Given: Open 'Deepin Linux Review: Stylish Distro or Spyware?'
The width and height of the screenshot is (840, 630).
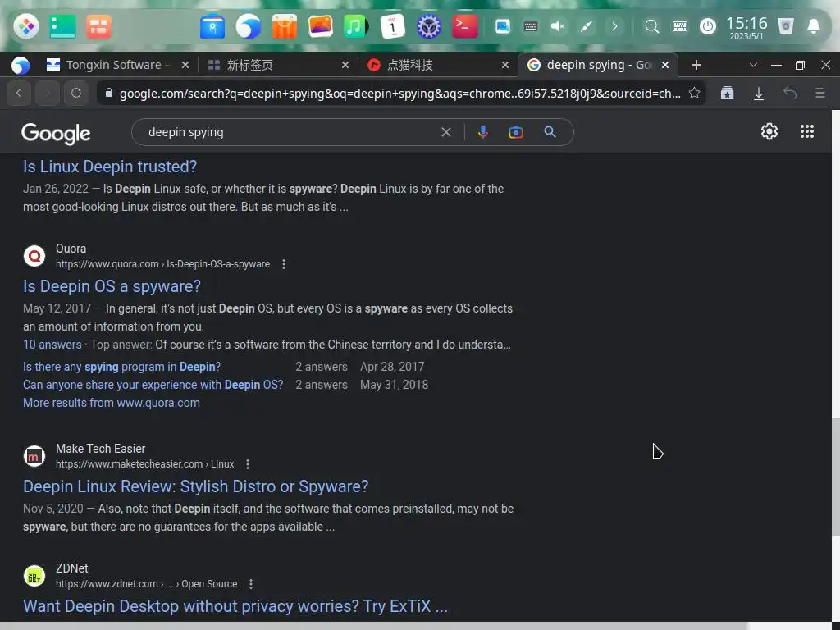Looking at the screenshot, I should coord(195,486).
